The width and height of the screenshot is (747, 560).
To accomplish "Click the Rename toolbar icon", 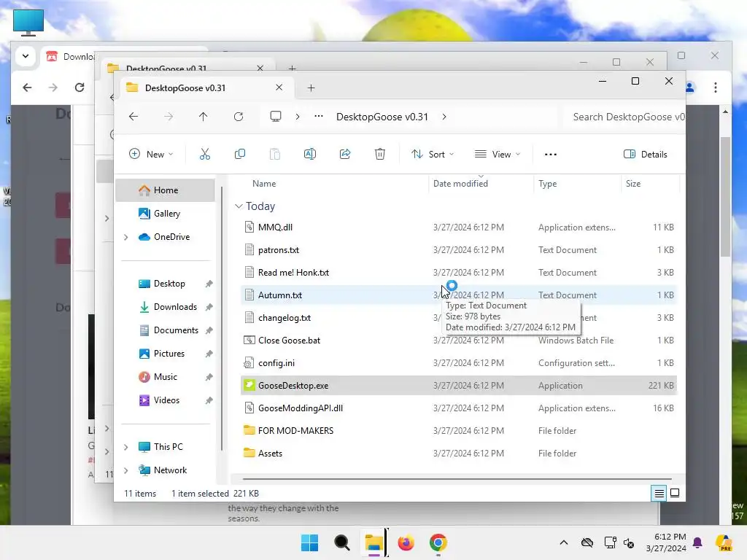I will [x=309, y=155].
